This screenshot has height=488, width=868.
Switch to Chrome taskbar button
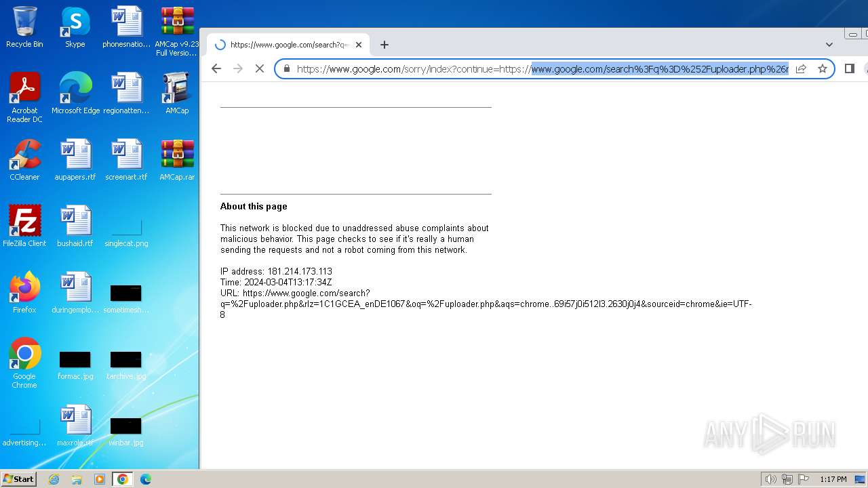tap(123, 479)
